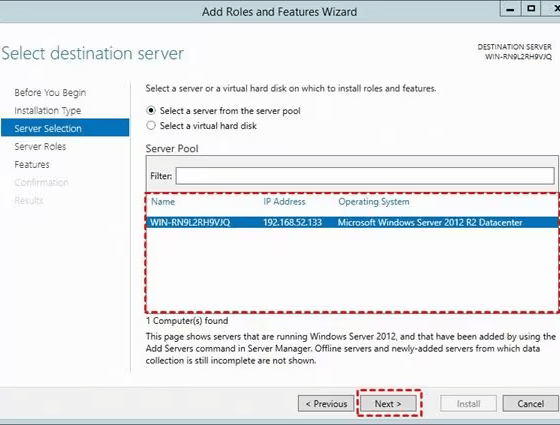
Task: Click the Next button
Action: click(x=388, y=404)
